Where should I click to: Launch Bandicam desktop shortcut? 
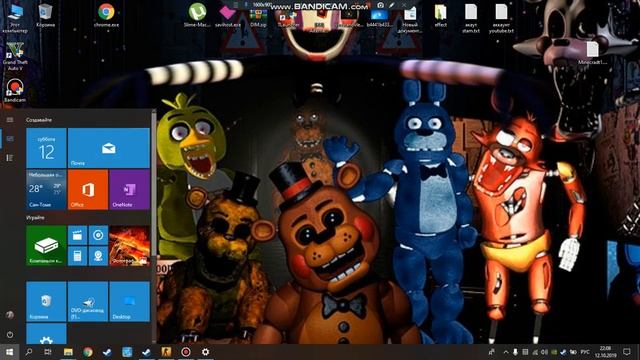tap(15, 91)
